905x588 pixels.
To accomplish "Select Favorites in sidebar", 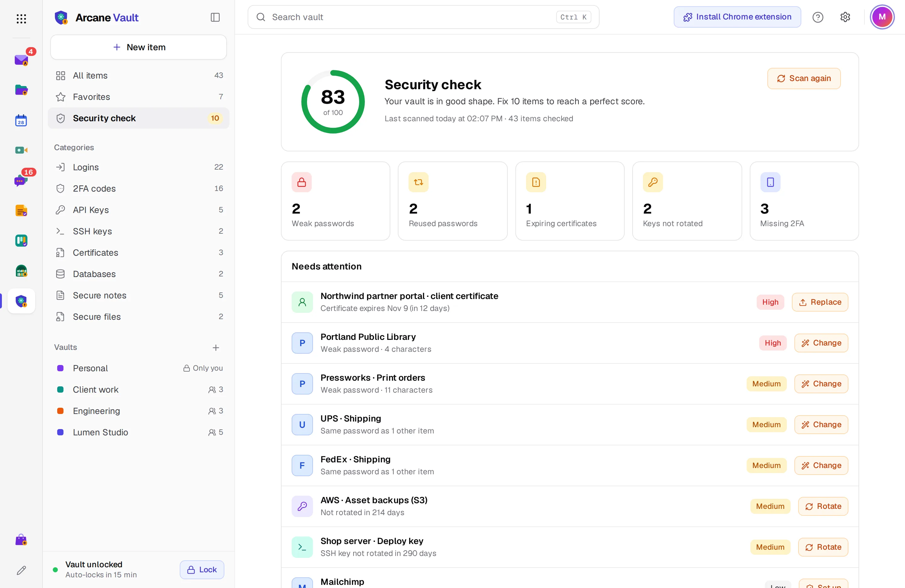I will [x=139, y=97].
